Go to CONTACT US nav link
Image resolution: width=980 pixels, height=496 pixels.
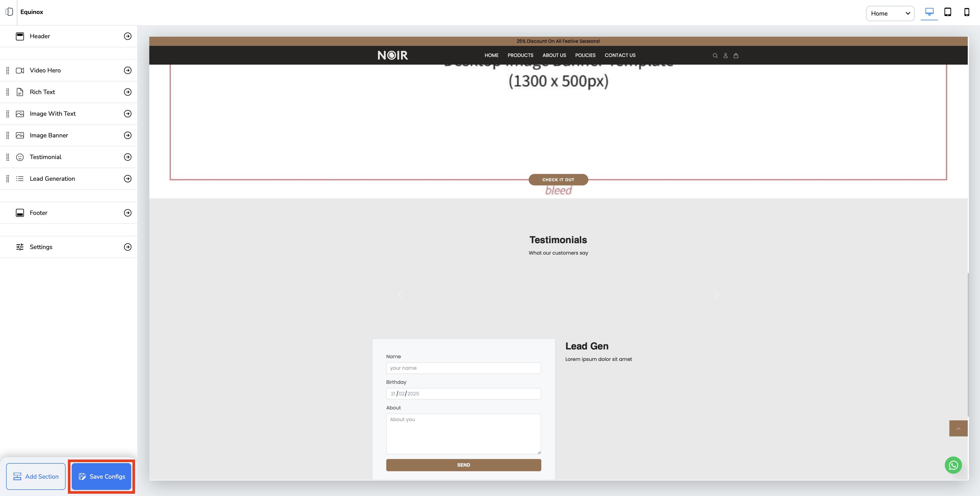[x=620, y=55]
